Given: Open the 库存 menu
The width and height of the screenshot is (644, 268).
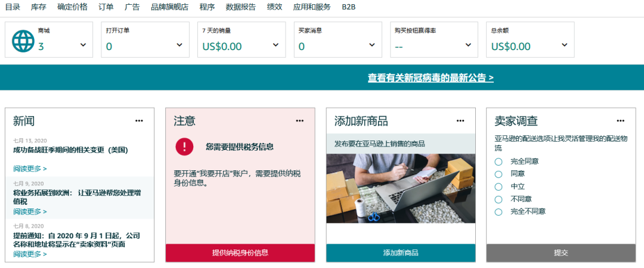Looking at the screenshot, I should click(39, 7).
